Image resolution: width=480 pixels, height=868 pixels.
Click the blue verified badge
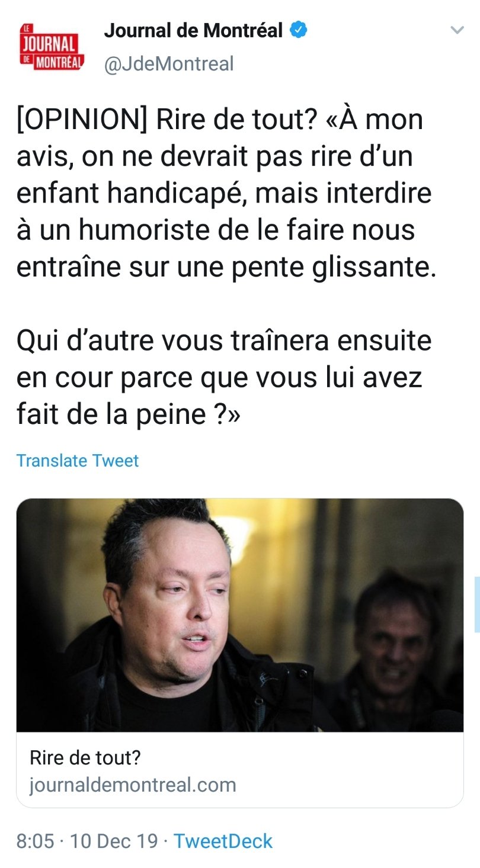click(x=298, y=30)
